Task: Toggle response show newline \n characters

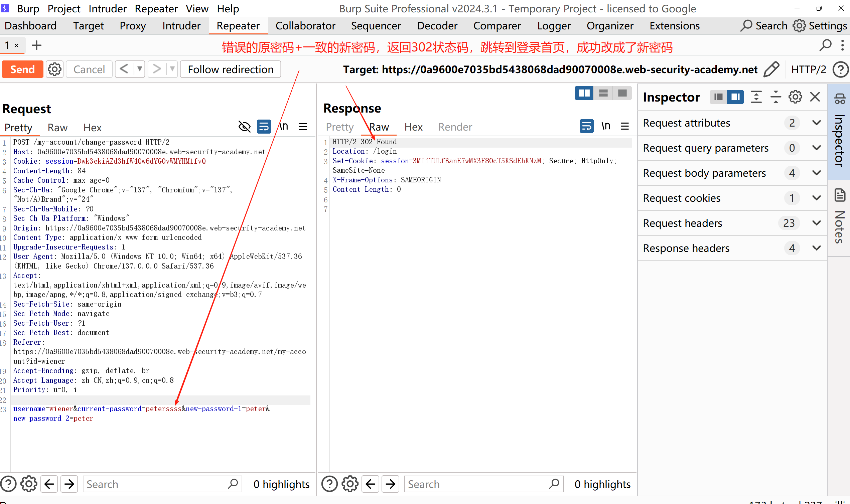Action: [606, 126]
